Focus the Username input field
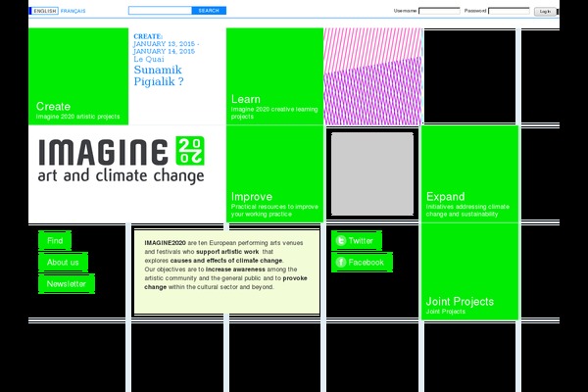The image size is (588, 392). point(439,11)
